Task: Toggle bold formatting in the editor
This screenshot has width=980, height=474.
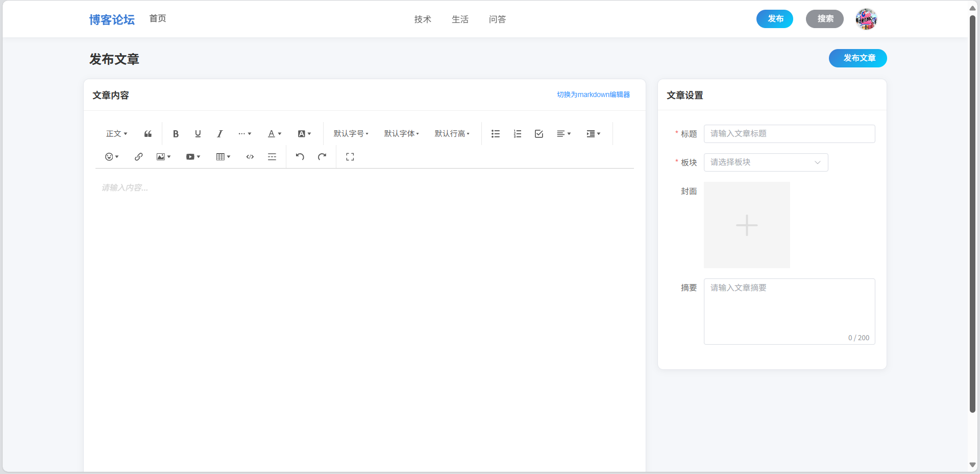Action: [176, 133]
